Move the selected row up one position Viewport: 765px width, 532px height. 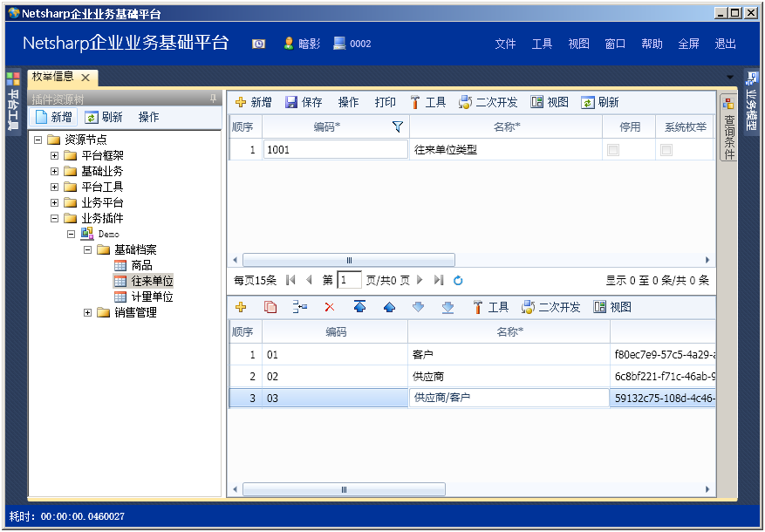click(389, 307)
